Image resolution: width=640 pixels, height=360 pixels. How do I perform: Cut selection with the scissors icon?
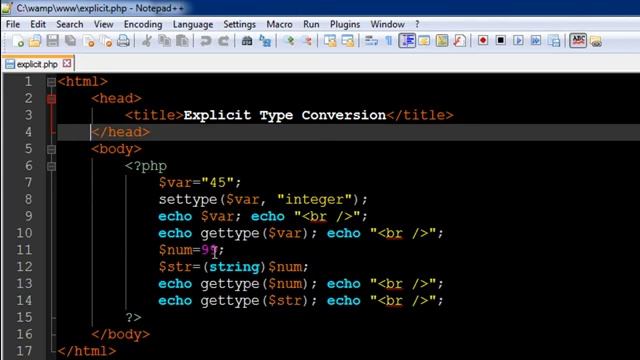click(x=147, y=41)
